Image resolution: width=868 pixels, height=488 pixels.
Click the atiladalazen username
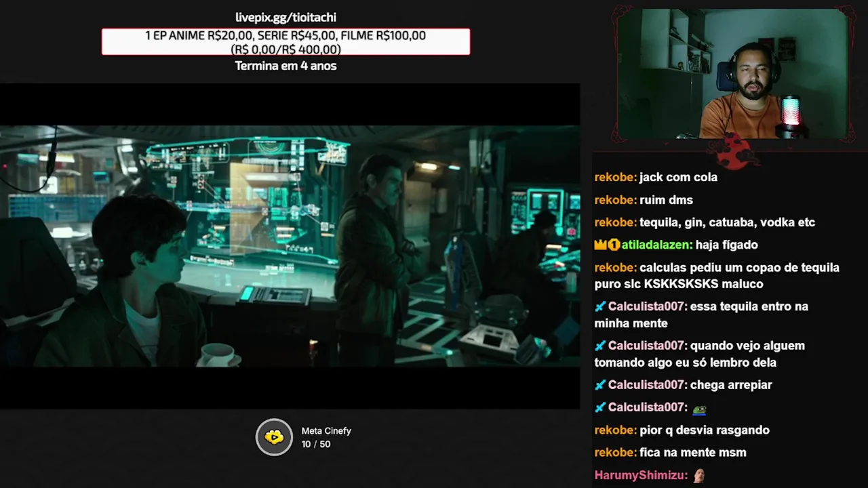[656, 245]
